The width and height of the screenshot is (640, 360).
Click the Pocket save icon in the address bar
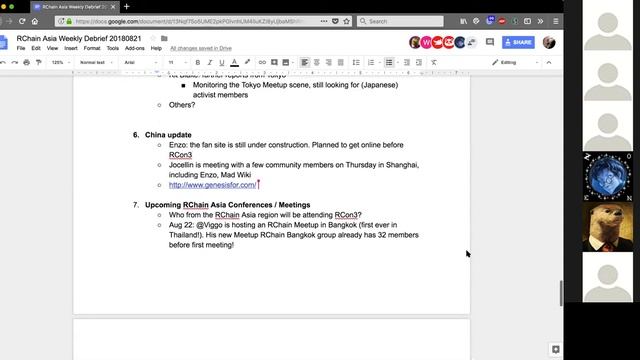(x=335, y=21)
